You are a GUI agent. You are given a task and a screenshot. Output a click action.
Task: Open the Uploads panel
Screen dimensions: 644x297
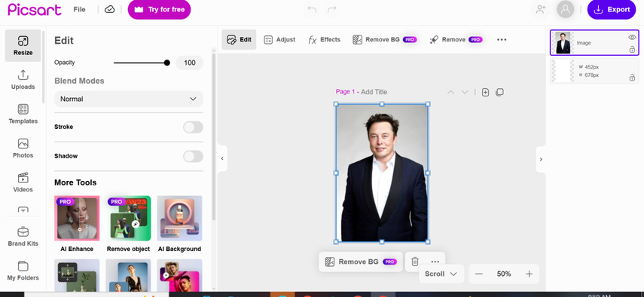tap(23, 80)
